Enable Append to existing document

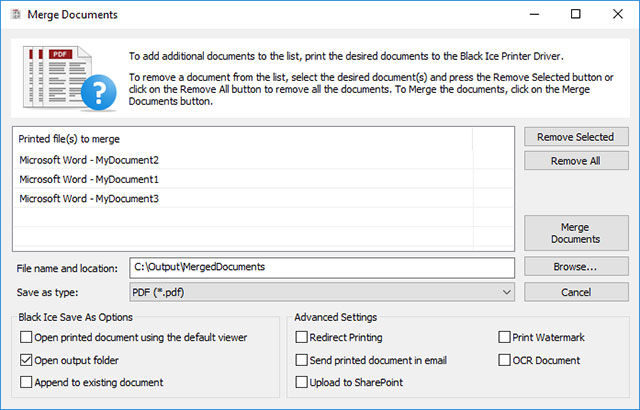click(26, 382)
